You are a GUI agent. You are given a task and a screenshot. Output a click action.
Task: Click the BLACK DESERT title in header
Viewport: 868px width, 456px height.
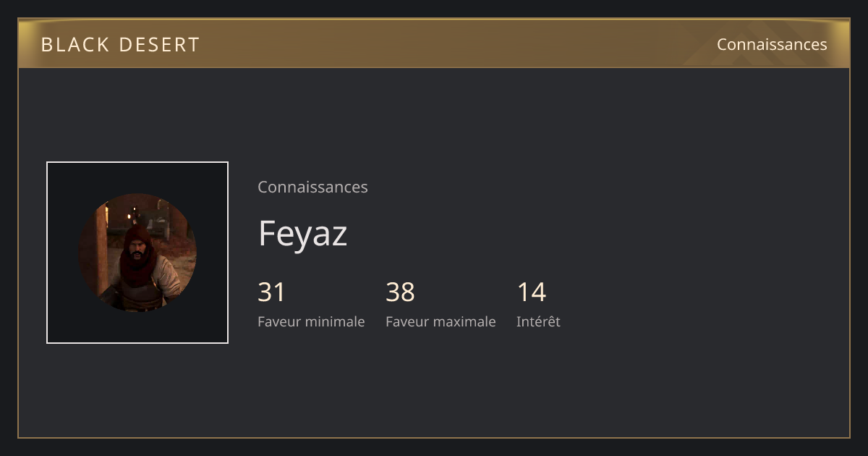pyautogui.click(x=120, y=45)
